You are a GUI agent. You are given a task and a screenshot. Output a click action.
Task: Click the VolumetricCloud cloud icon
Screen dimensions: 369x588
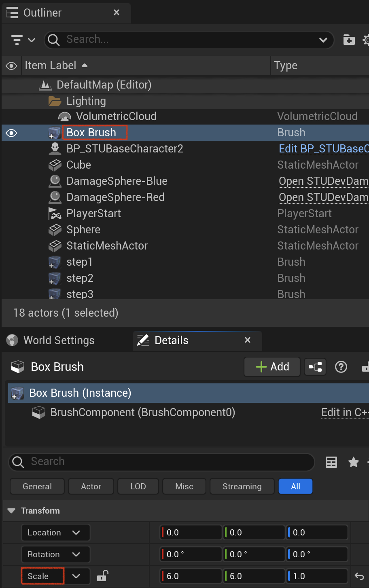(x=65, y=117)
